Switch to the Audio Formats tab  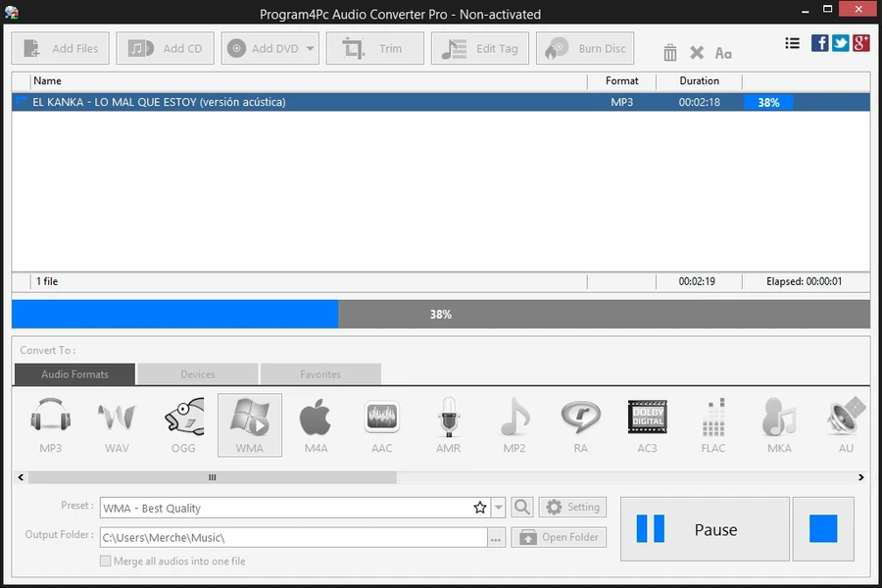[x=74, y=374]
